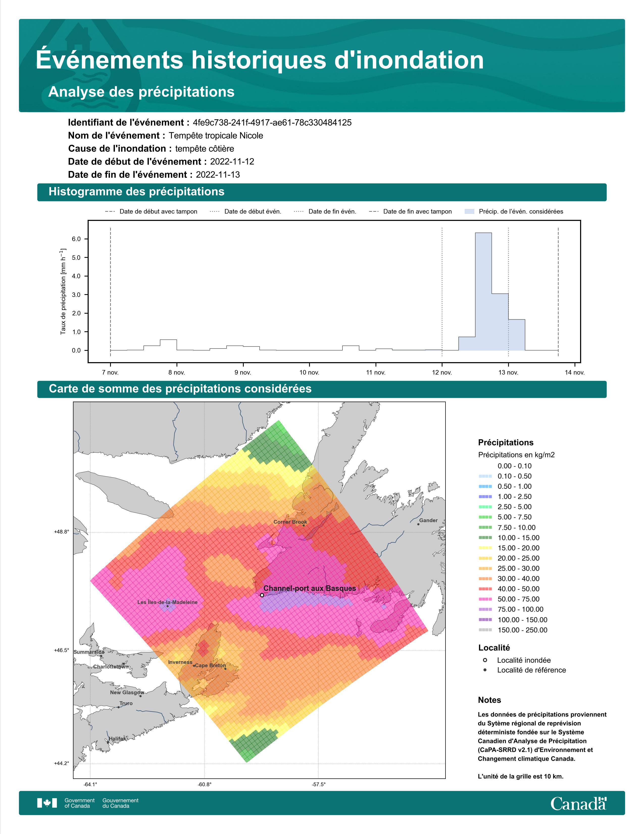Click the 15.00 - 20.00 yellow legend swatch
The image size is (644, 834).
485,548
